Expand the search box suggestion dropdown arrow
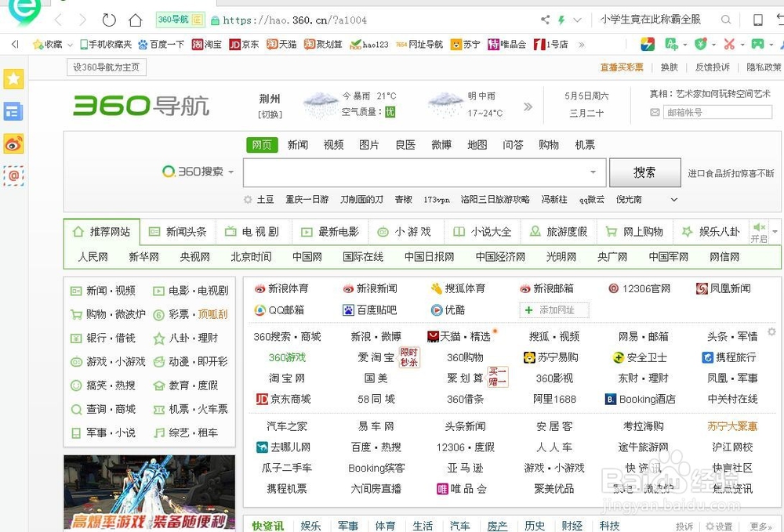784x532 pixels. pyautogui.click(x=593, y=172)
